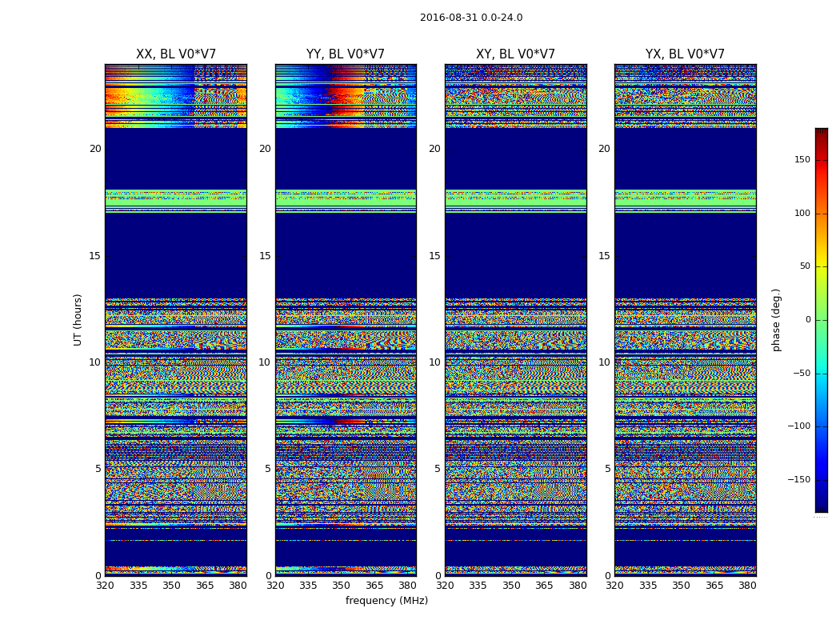Click the 335 MHz tick under XX panel

pyautogui.click(x=138, y=586)
